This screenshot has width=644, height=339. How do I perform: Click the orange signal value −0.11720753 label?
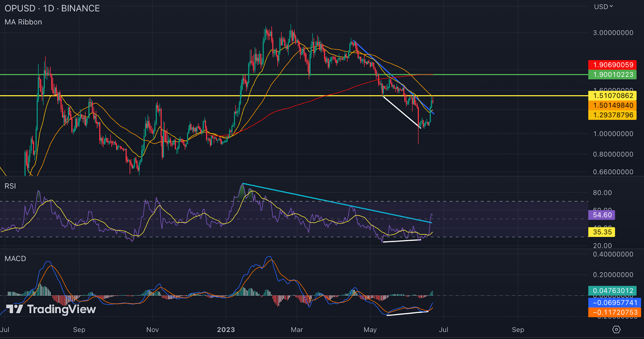pos(615,312)
